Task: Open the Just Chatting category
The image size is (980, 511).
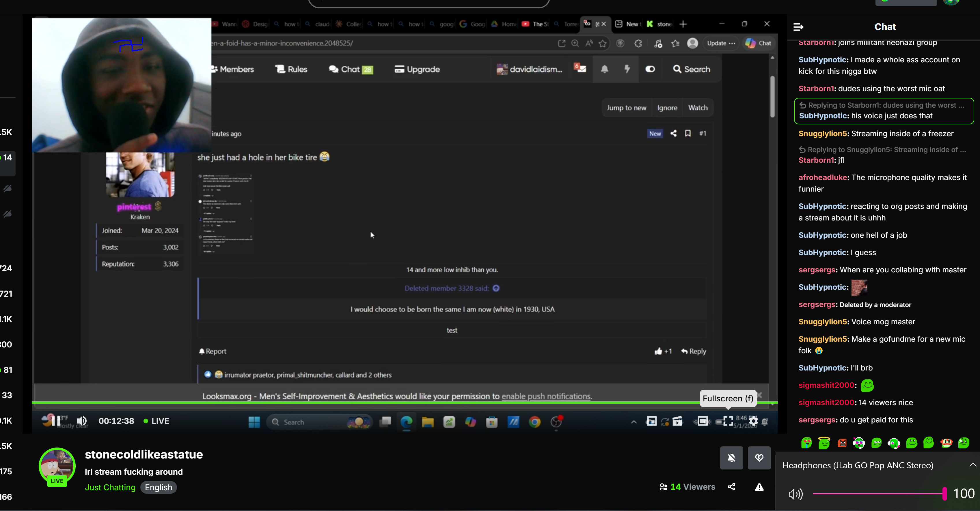Action: click(110, 487)
